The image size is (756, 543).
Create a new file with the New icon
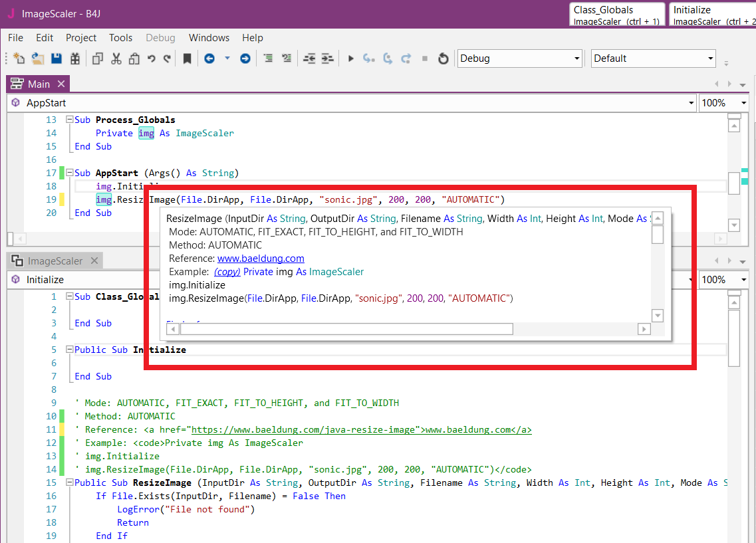[x=19, y=58]
